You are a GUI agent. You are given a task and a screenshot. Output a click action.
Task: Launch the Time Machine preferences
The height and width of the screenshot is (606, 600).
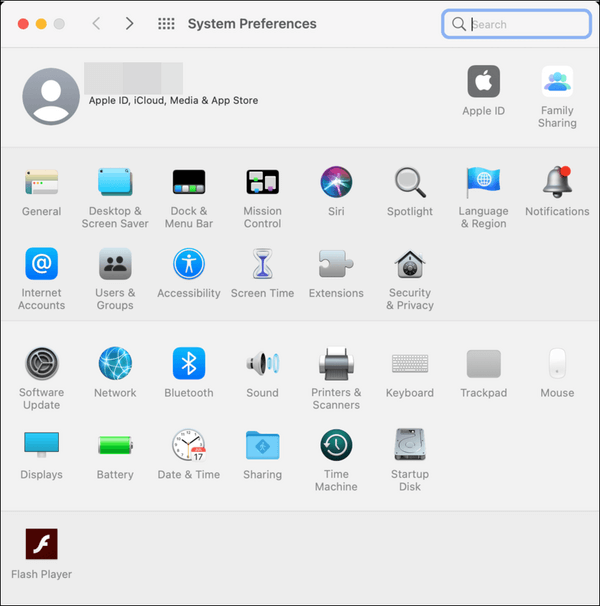[336, 446]
